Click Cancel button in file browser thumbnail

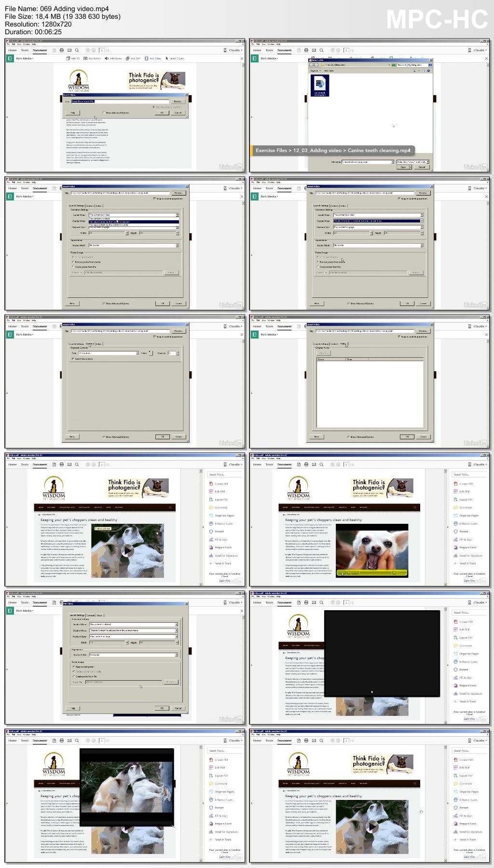pos(422,167)
